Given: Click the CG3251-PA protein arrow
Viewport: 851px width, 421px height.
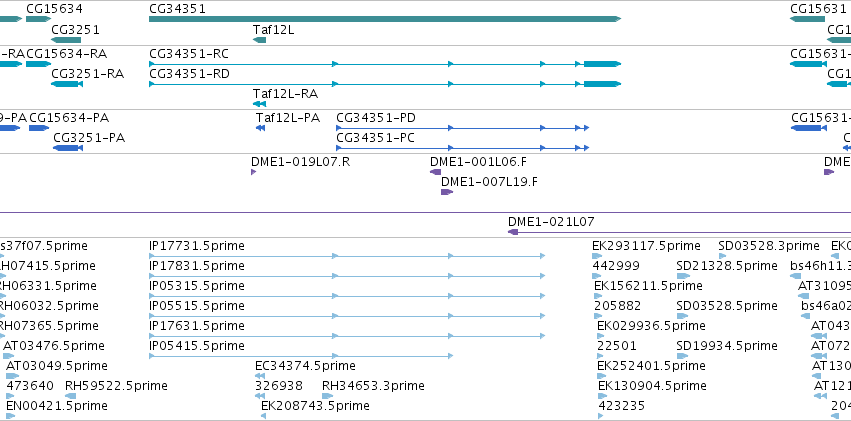Looking at the screenshot, I should pos(68,148).
